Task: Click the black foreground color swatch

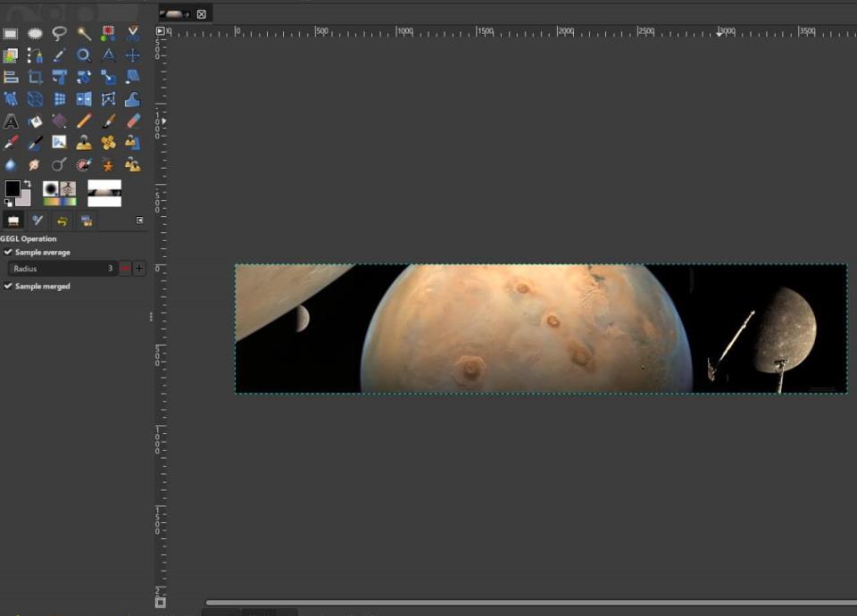Action: 12,188
